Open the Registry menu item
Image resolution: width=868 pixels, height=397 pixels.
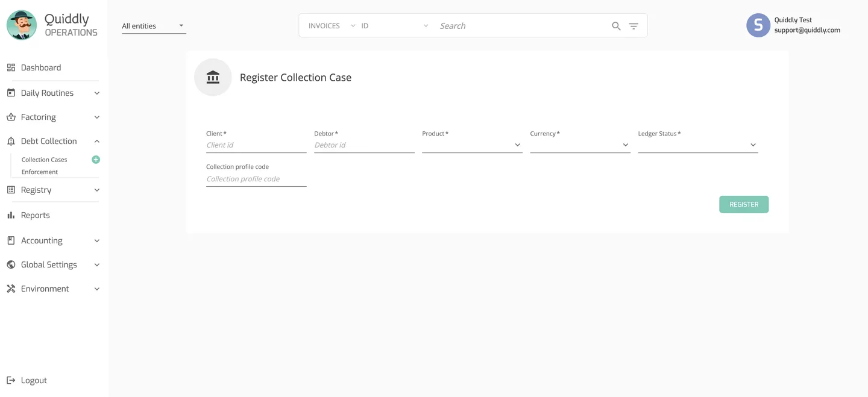[36, 190]
